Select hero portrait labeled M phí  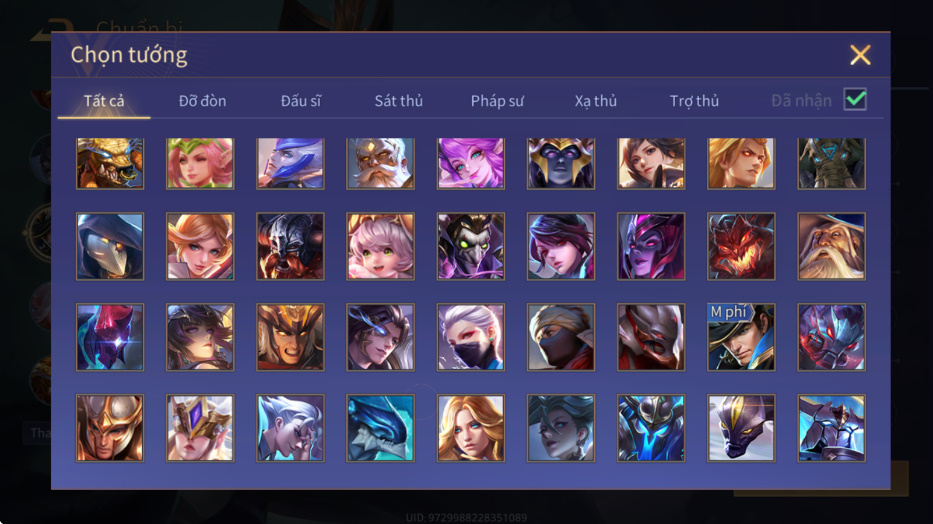[x=741, y=337]
